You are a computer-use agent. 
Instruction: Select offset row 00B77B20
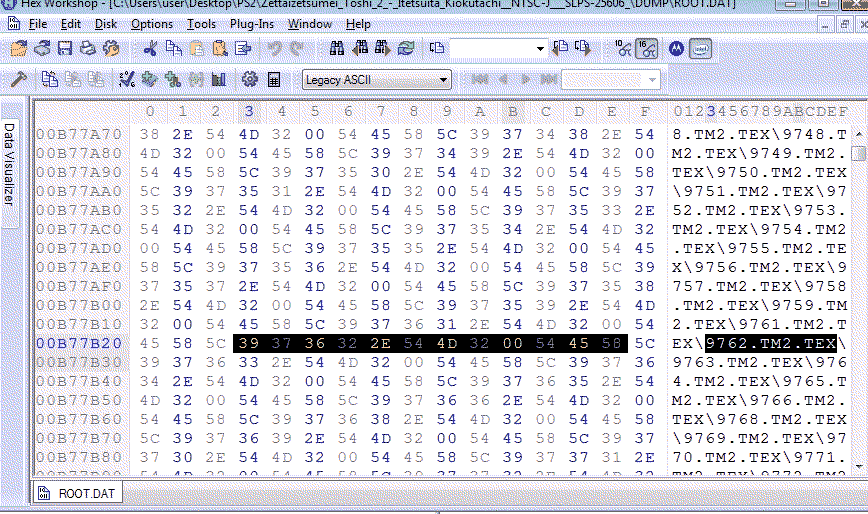(79, 343)
